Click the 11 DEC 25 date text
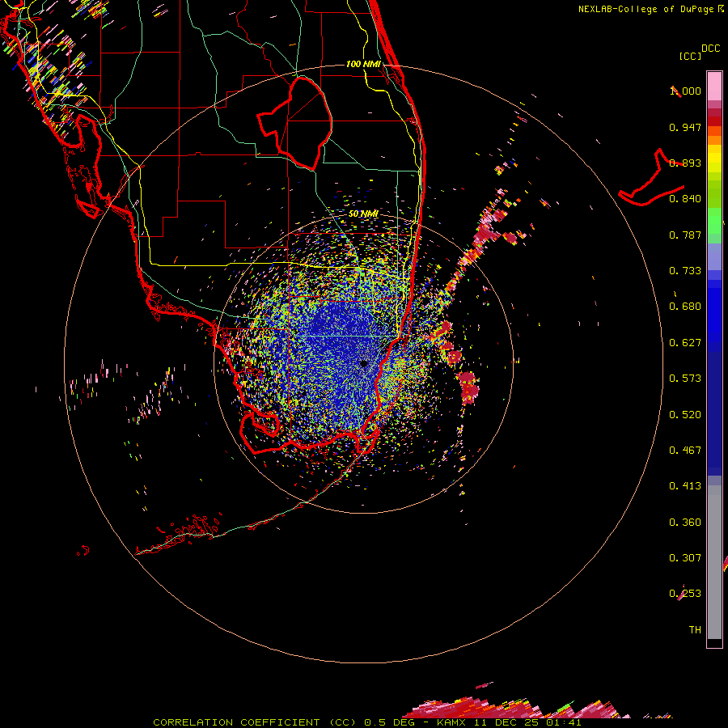The width and height of the screenshot is (728, 728). (506, 722)
